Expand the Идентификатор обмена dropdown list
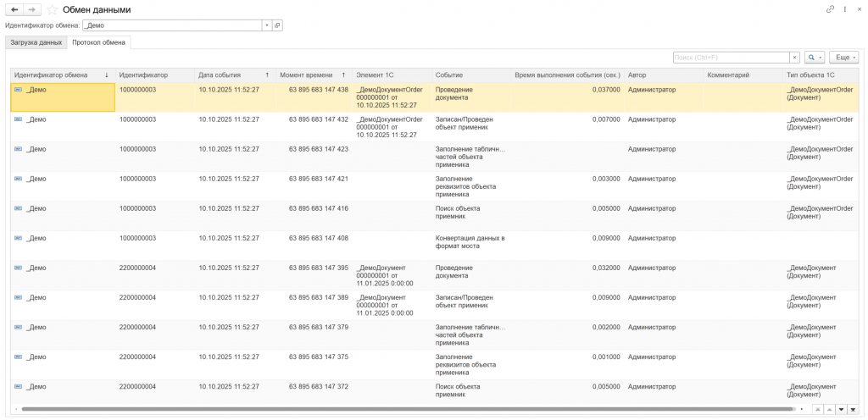 (x=267, y=25)
